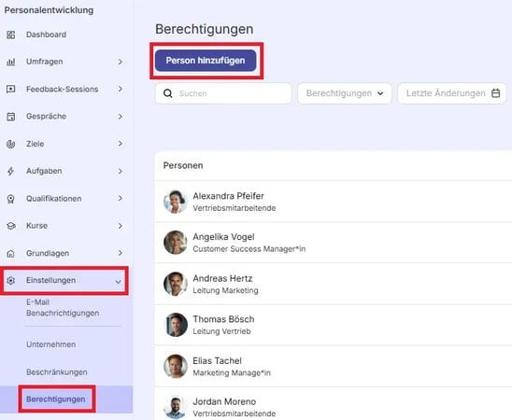Open Dashboard in the sidebar

click(x=46, y=35)
